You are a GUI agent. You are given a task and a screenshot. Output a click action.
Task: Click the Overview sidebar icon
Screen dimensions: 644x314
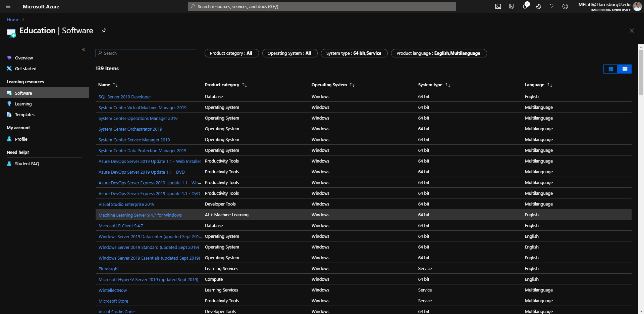pyautogui.click(x=9, y=58)
